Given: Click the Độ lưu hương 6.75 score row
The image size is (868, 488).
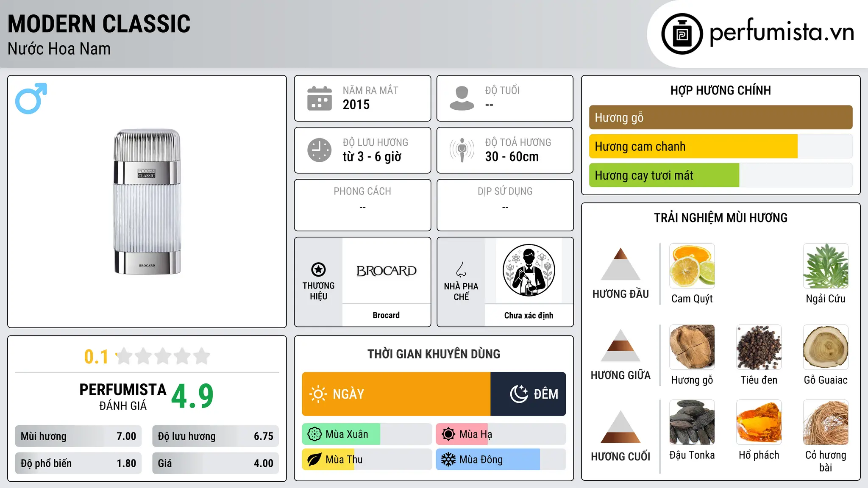Looking at the screenshot, I should (x=215, y=436).
